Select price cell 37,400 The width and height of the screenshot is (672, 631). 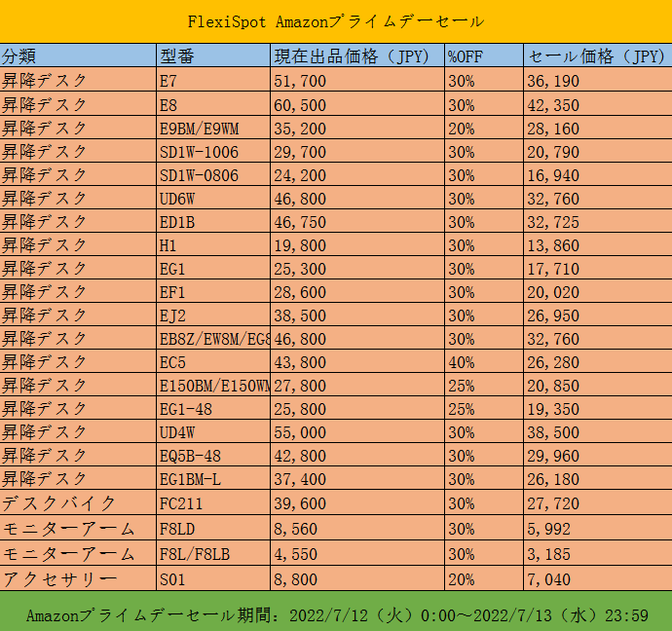coord(357,478)
